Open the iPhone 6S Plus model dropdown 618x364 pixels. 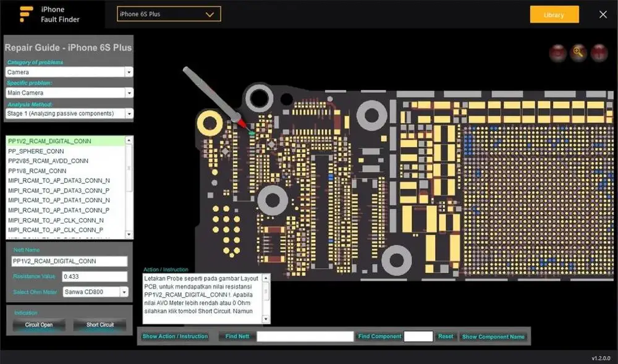(169, 14)
